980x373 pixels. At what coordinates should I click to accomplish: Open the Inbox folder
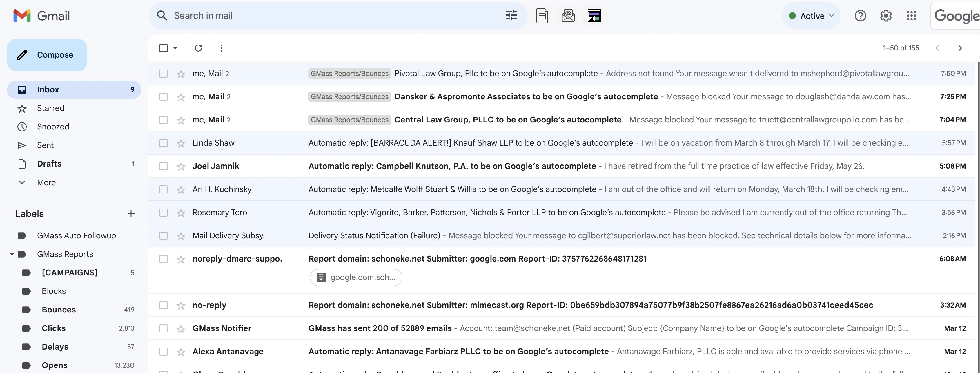tap(74, 90)
